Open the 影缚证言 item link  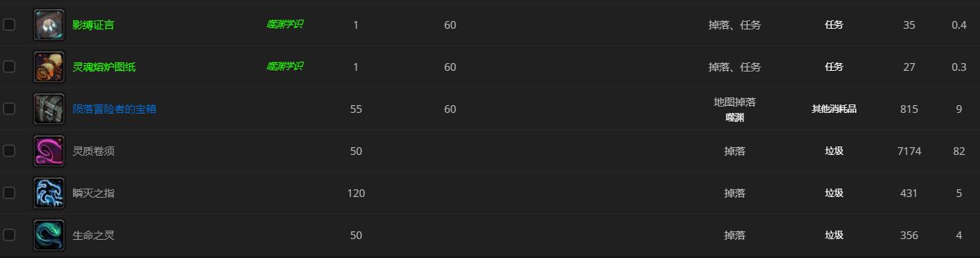(x=93, y=25)
